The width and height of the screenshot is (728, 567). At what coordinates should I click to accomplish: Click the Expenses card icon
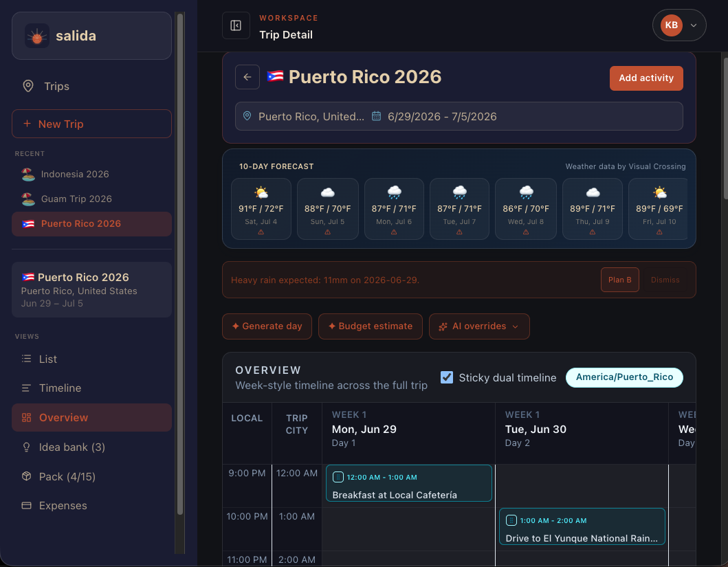[x=26, y=505]
